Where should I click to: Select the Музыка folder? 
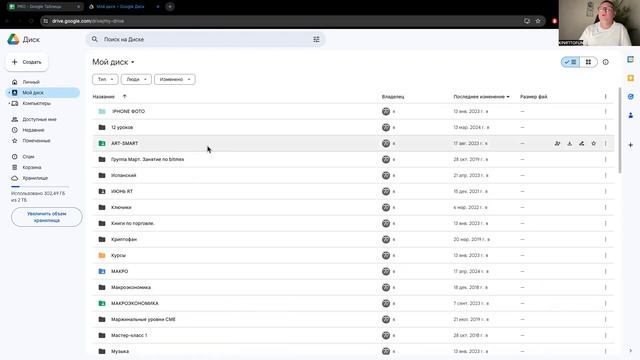point(353,351)
